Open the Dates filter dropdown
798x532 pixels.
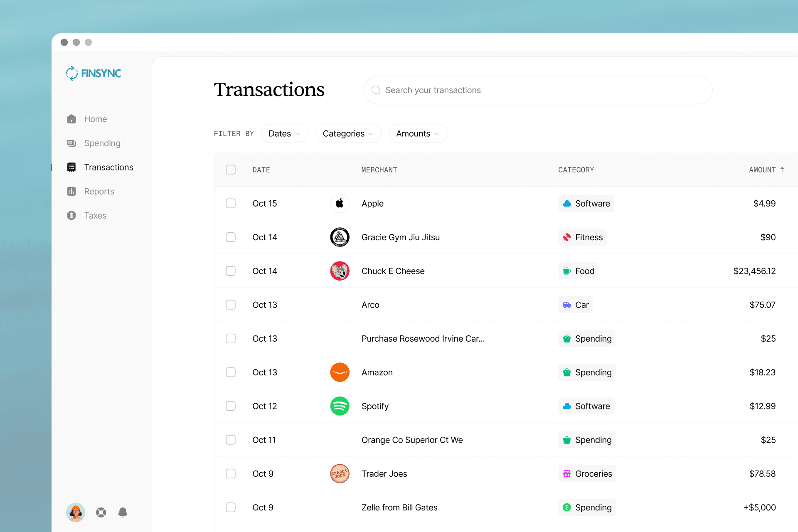pyautogui.click(x=284, y=133)
